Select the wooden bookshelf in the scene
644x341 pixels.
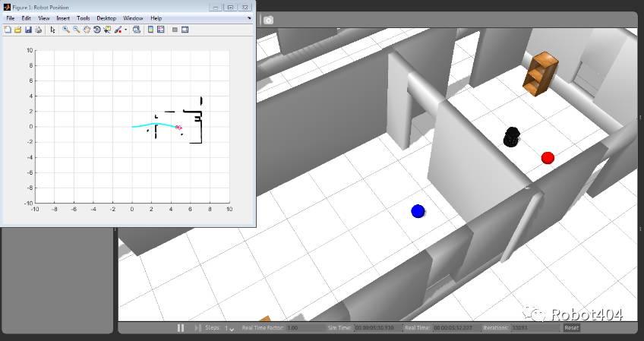[x=541, y=74]
